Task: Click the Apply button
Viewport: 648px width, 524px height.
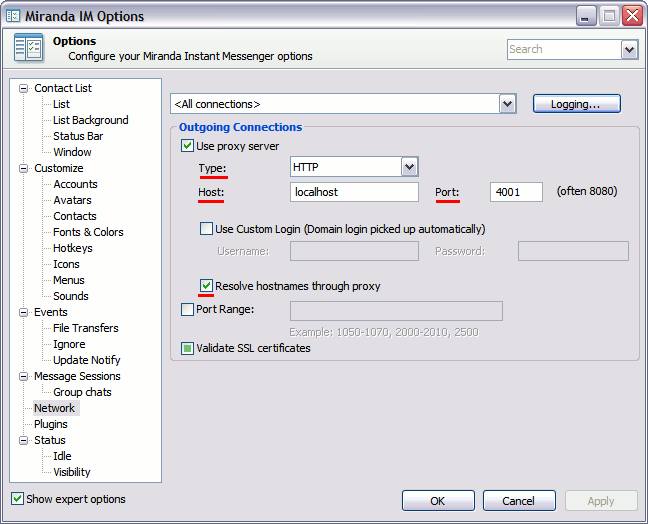Action: click(601, 501)
